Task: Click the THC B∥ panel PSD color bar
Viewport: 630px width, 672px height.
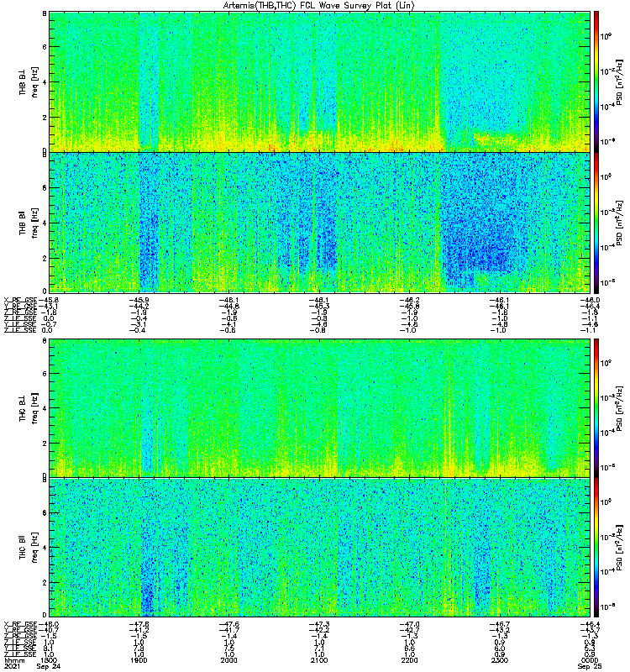Action: (x=596, y=548)
